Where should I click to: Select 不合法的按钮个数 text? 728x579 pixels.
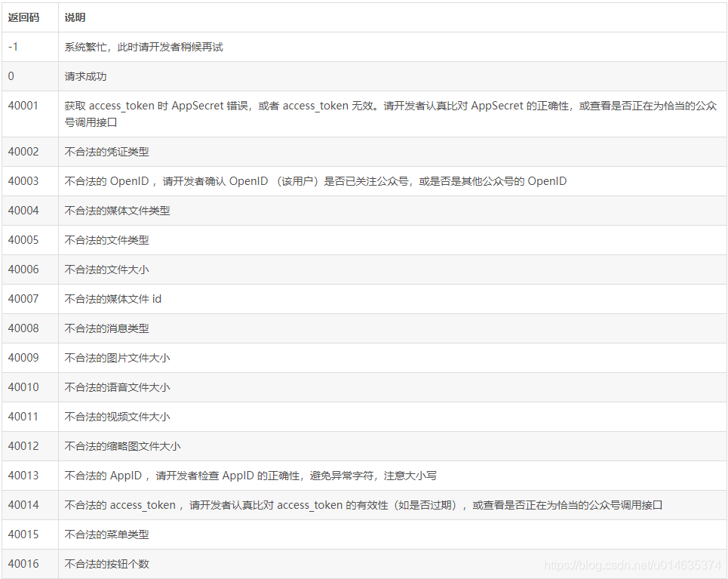(107, 564)
